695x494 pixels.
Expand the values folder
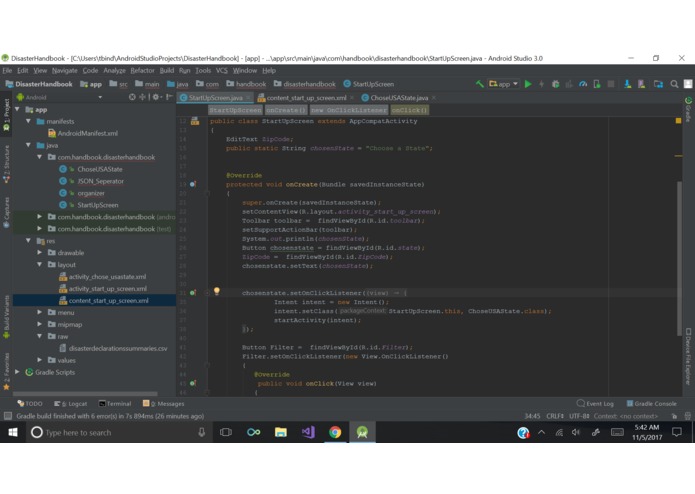pyautogui.click(x=39, y=360)
